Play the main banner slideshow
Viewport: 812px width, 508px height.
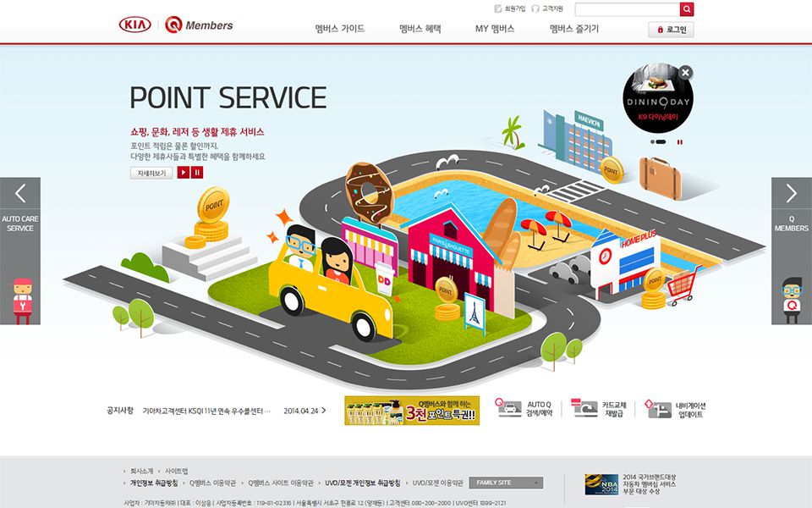pyautogui.click(x=184, y=173)
